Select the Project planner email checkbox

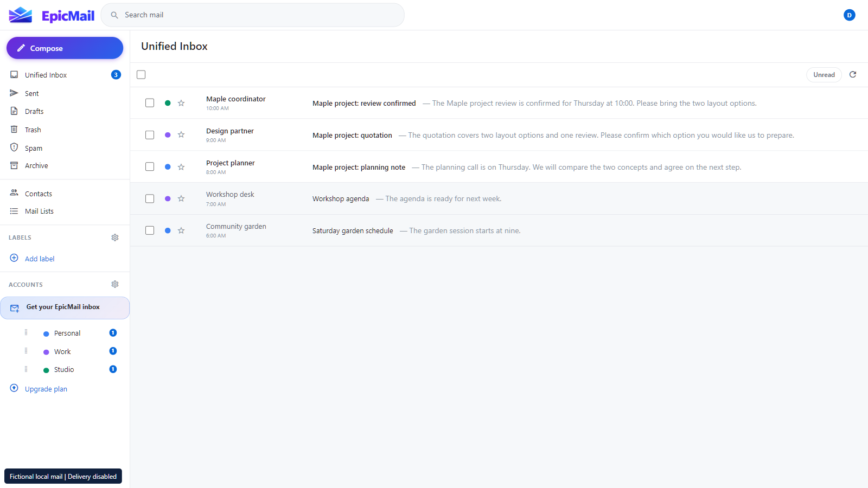(150, 167)
